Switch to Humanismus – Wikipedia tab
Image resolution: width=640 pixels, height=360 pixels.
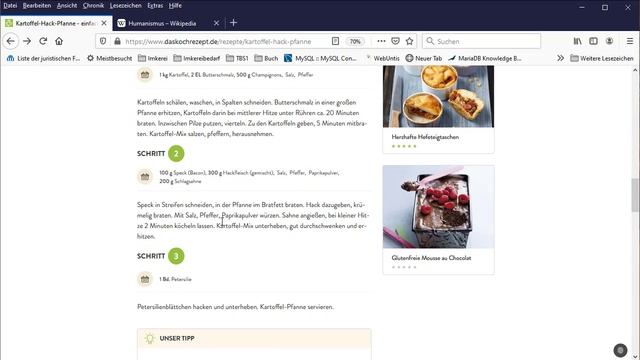pos(169,23)
